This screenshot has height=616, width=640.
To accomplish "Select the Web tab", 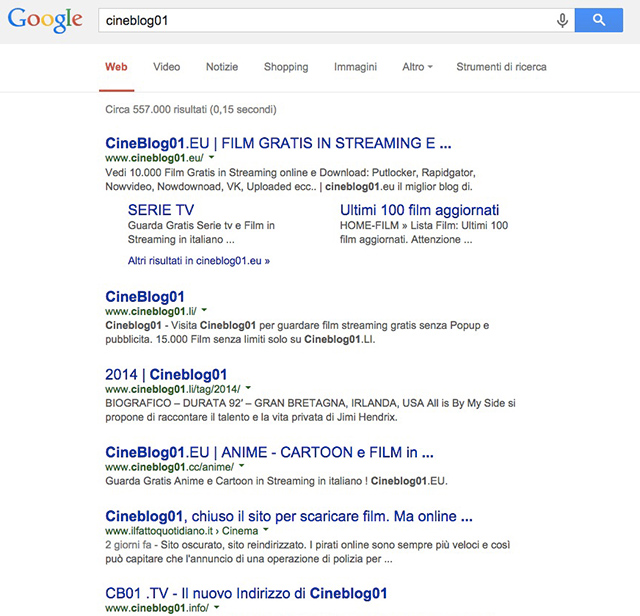I will [116, 67].
